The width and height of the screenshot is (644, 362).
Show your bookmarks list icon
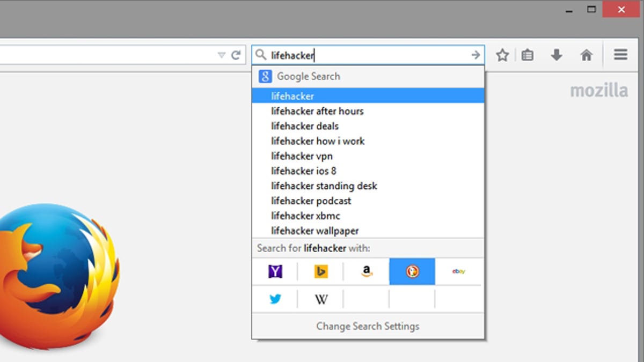(528, 55)
